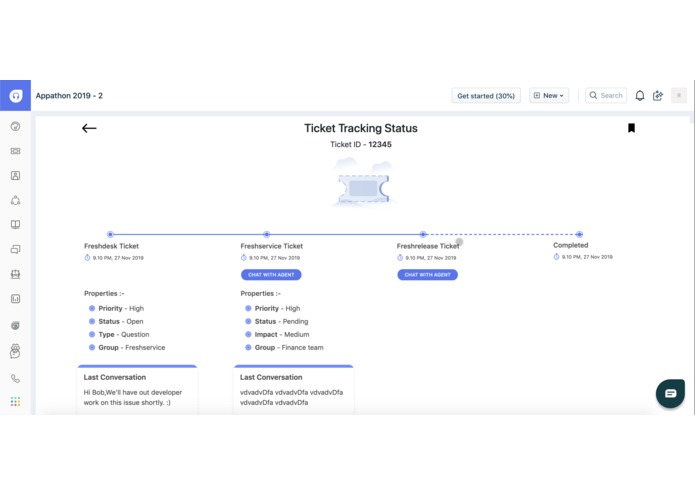Click the Freshrelease Ticket label
Viewport: 695px width, 494px height.
pos(428,246)
